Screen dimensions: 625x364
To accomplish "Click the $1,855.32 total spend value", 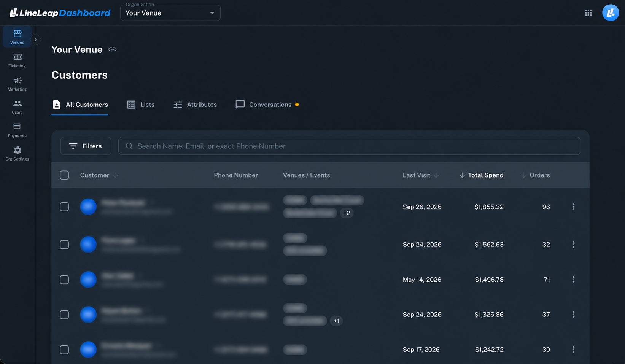I will 489,207.
